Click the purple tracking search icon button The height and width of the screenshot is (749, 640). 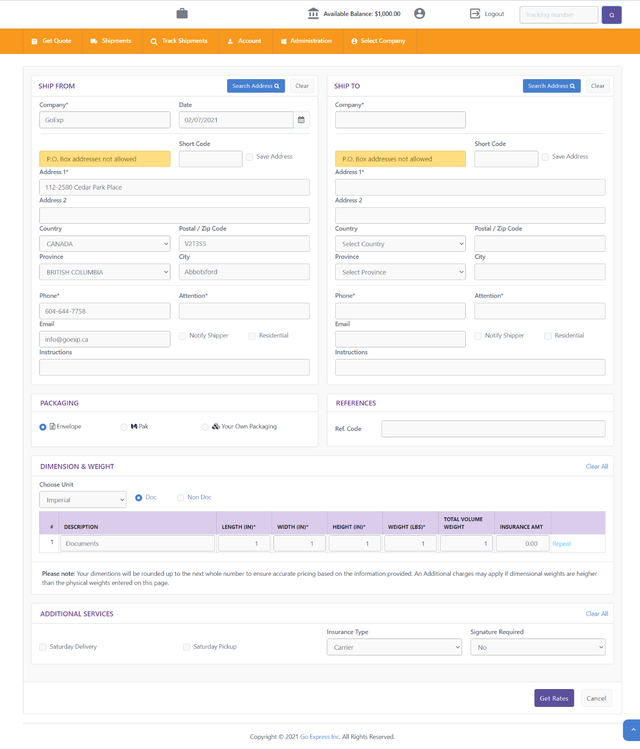point(611,15)
